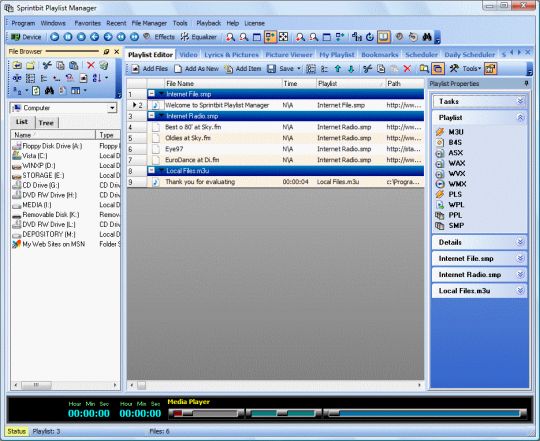
Task: Click the Add As New button
Action: coord(196,69)
